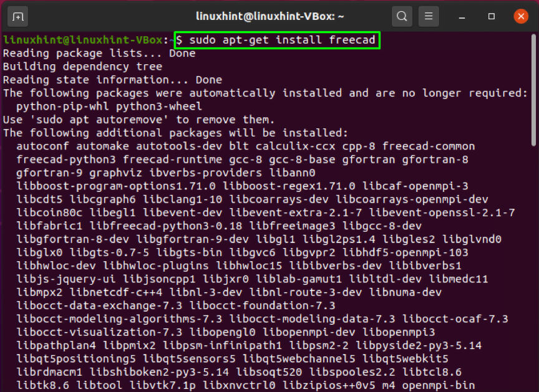Click the 'libboost-regex1.71.0' package name
The width and height of the screenshot is (539, 392).
click(x=289, y=186)
